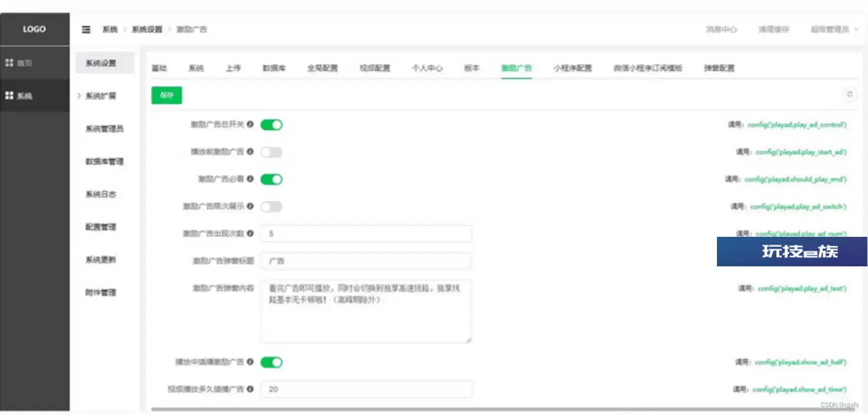
Task: Switch to the 弹窗配置 tab
Action: coord(719,68)
